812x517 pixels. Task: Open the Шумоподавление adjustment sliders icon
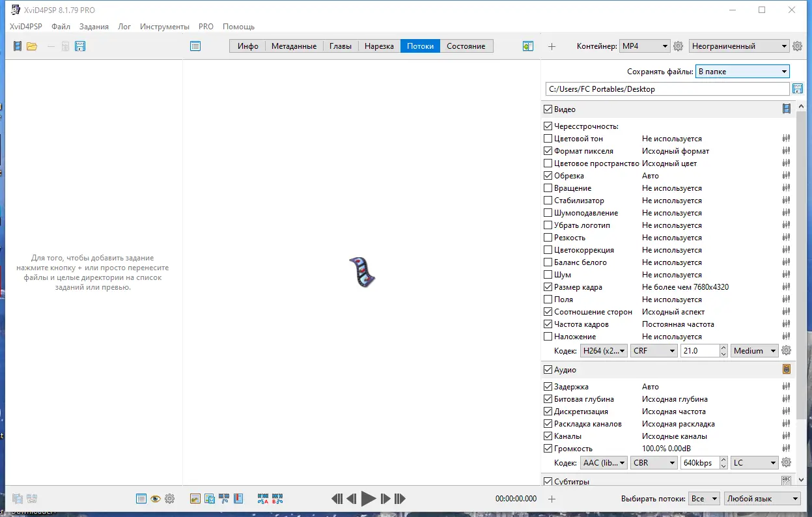point(786,213)
